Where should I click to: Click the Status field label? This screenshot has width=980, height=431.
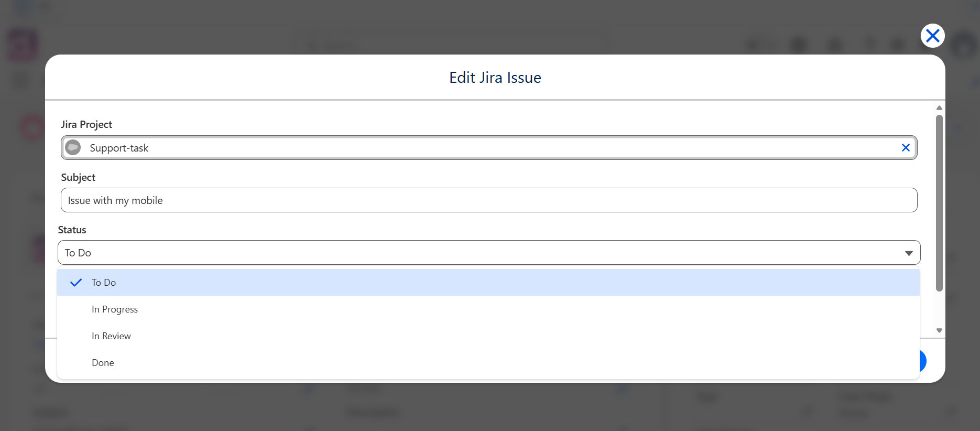72,230
